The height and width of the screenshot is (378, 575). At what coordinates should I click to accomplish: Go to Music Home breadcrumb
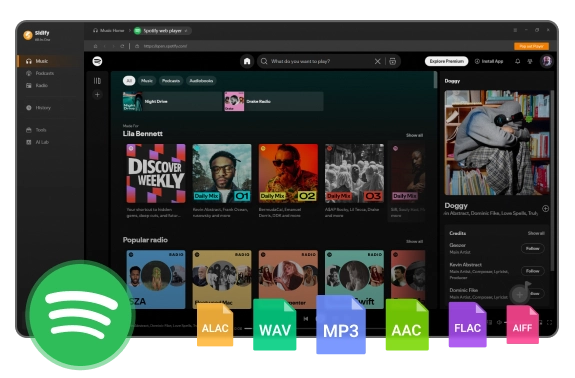tap(109, 30)
